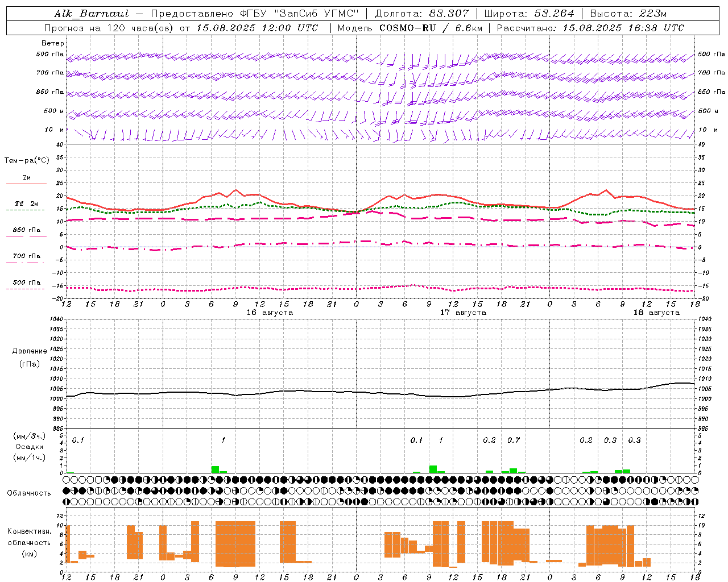The height and width of the screenshot is (582, 728).
Task: Click the "Давление" pressure panel label
Action: pyautogui.click(x=30, y=351)
